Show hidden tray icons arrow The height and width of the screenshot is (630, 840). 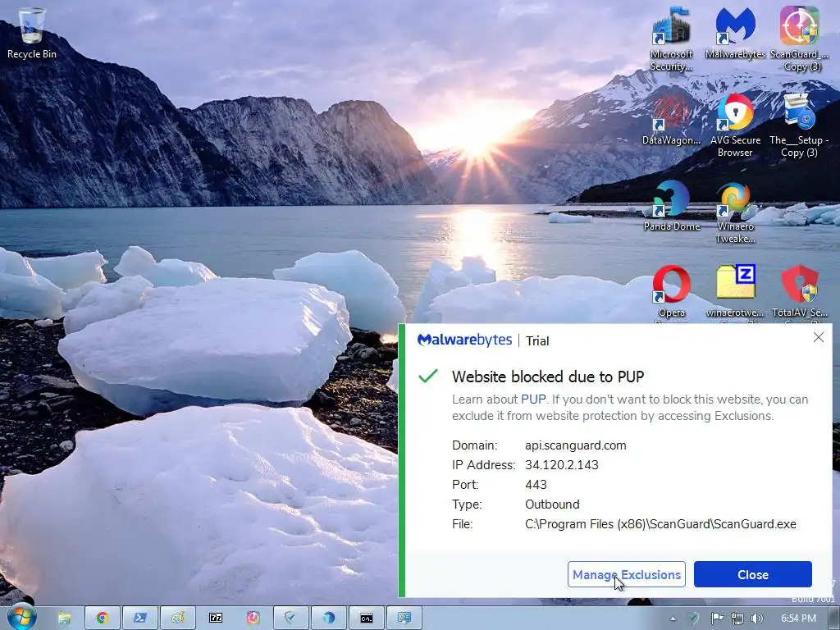tap(673, 619)
